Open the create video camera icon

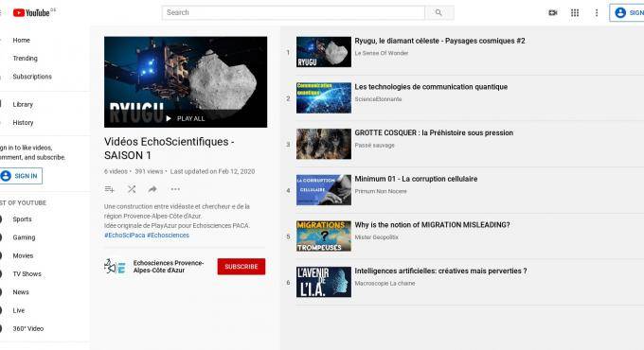553,12
